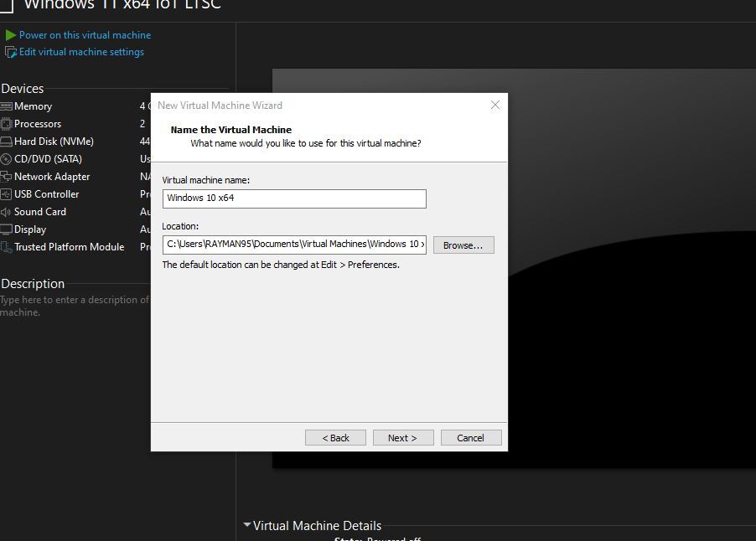Viewport: 756px width, 541px height.
Task: Click the Name the Virtual Machine heading
Action: (x=231, y=130)
